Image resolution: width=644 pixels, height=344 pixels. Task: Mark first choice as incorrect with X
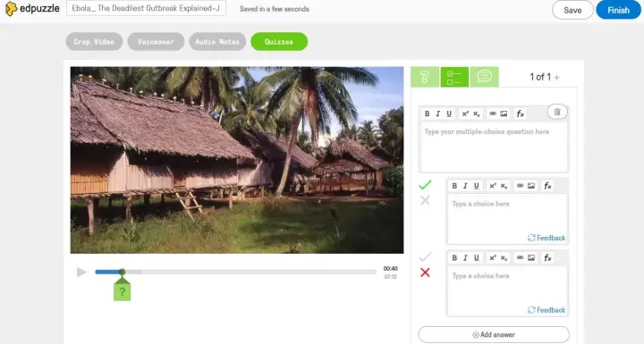(x=425, y=200)
